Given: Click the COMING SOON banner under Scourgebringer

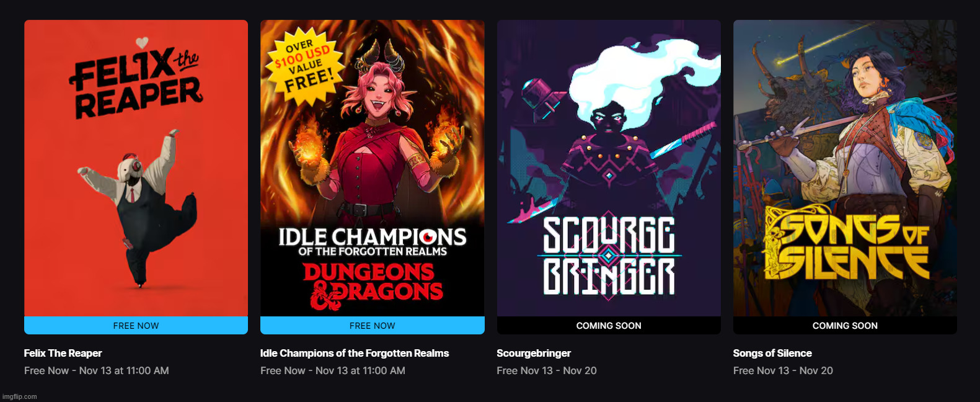Looking at the screenshot, I should [x=609, y=325].
